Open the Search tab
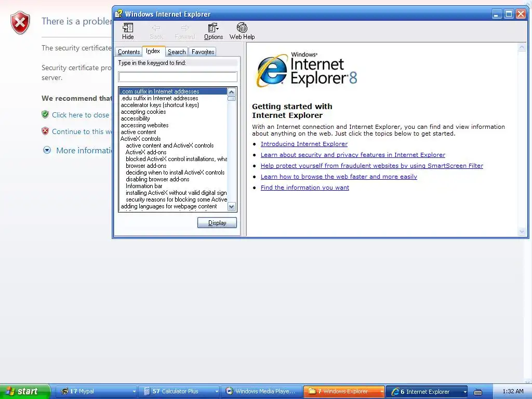532x399 pixels. click(x=177, y=52)
